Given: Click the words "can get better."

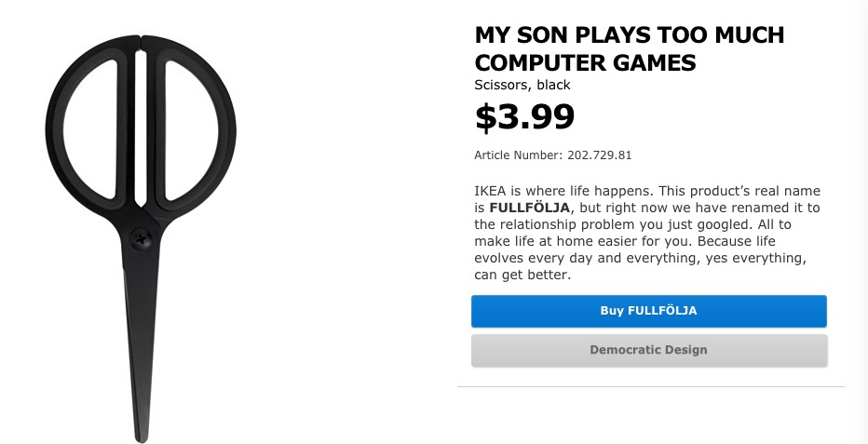Looking at the screenshot, I should pos(522,276).
